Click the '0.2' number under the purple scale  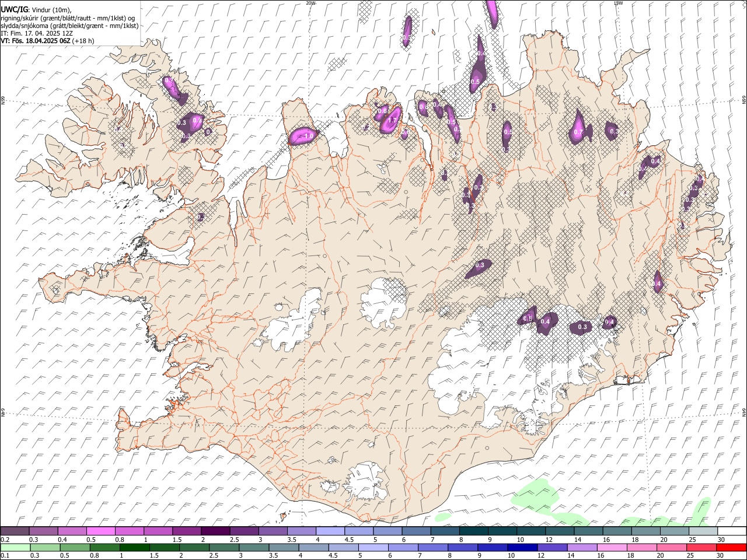point(5,540)
